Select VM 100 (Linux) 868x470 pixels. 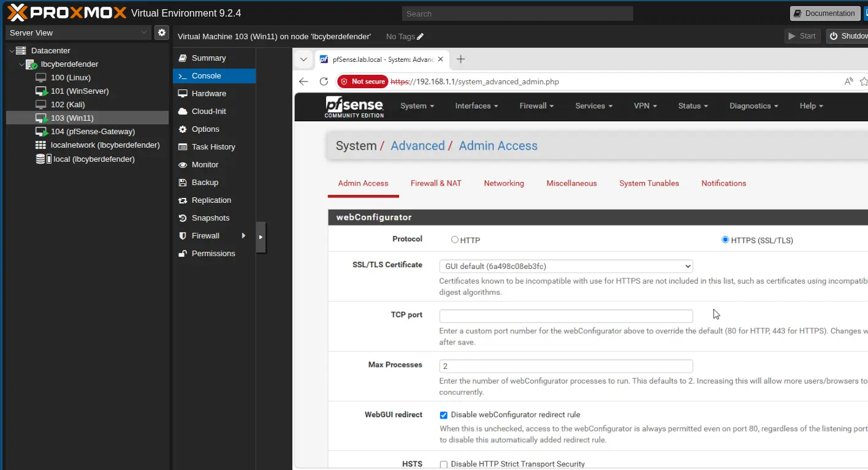(70, 78)
